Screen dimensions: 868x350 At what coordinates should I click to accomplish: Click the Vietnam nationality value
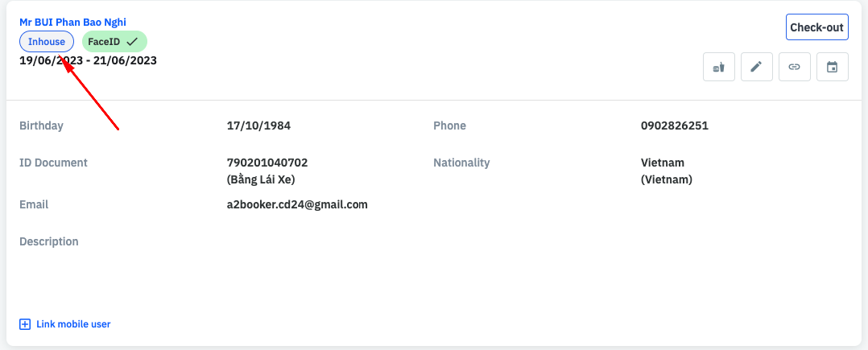662,163
